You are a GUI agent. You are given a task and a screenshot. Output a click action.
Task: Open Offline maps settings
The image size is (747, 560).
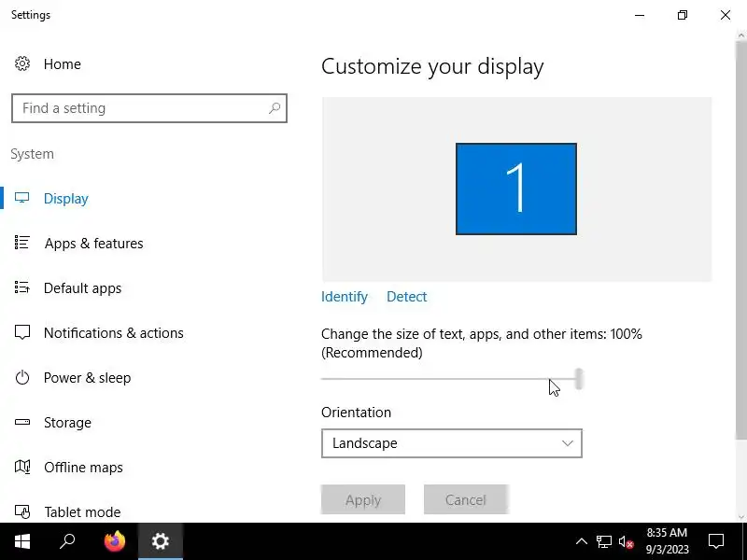83,468
